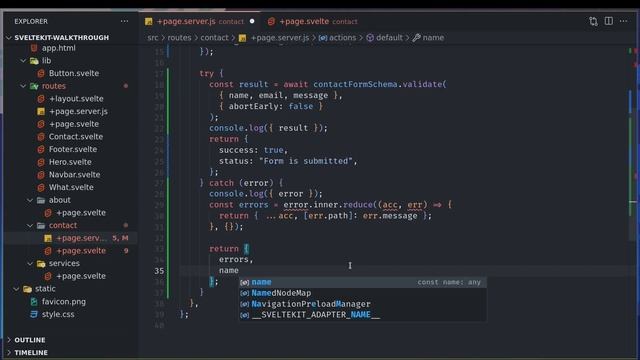Collapse the services folder

30,263
